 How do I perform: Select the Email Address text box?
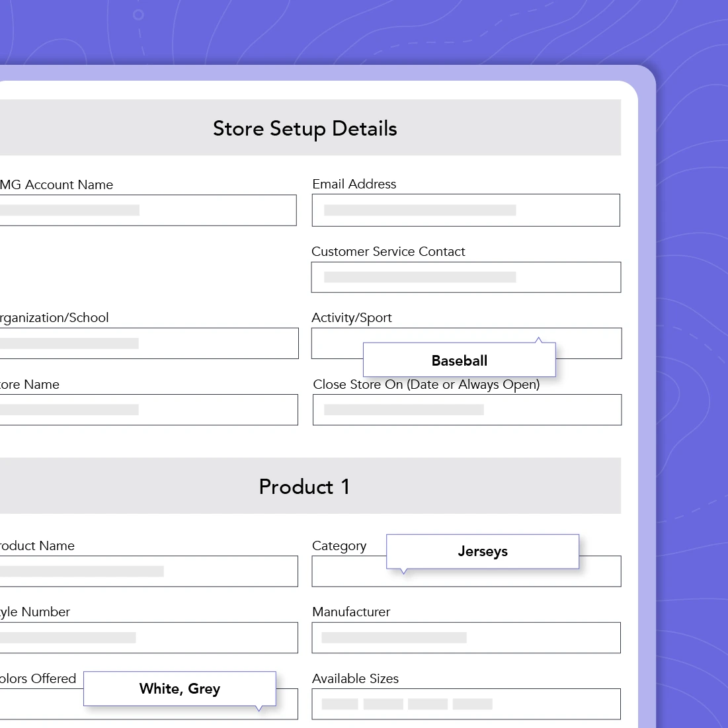465,210
